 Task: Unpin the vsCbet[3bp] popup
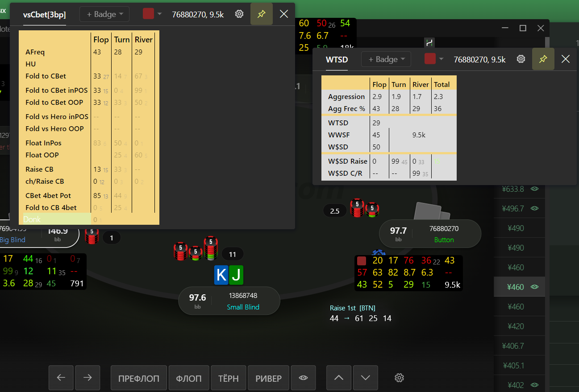click(x=262, y=14)
